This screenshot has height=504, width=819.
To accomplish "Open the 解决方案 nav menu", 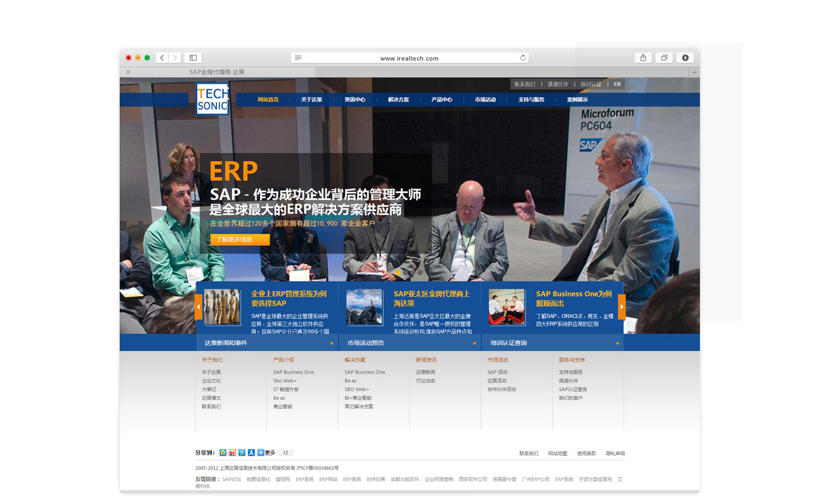I will [x=398, y=100].
